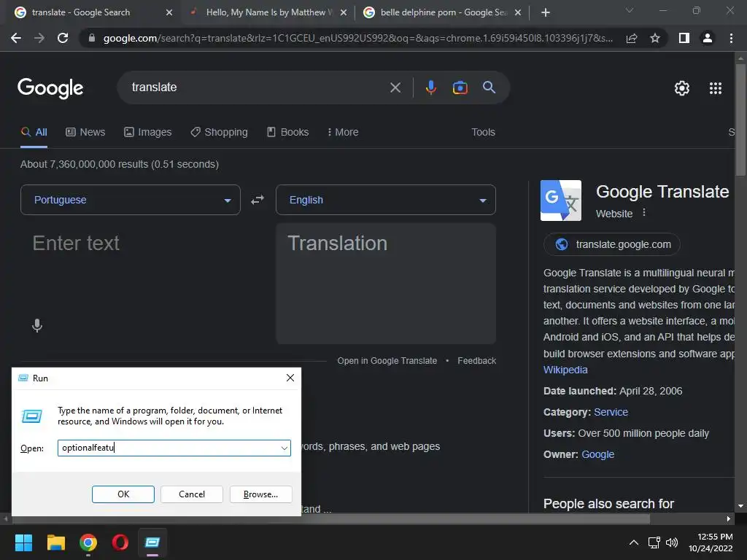Click Feedback link under translator
The width and height of the screenshot is (747, 560).
[476, 361]
